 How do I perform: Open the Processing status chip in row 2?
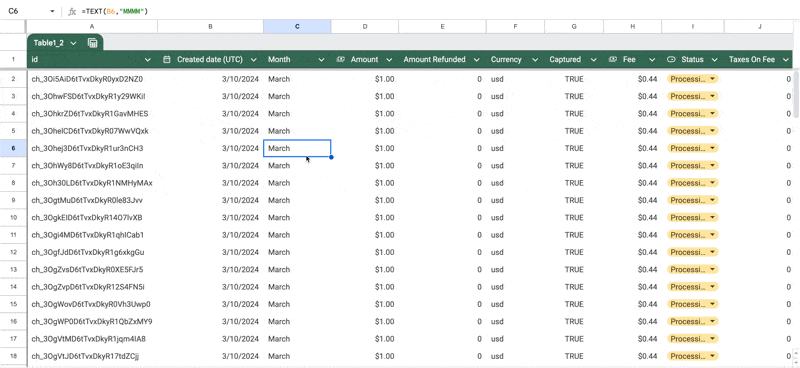coord(692,79)
